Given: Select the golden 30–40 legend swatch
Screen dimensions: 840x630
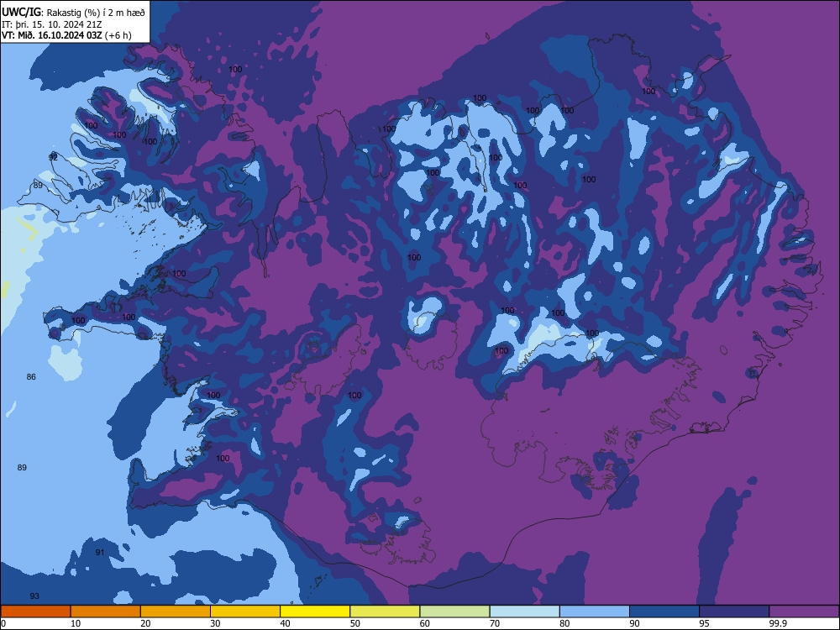Looking at the screenshot, I should click(245, 612).
